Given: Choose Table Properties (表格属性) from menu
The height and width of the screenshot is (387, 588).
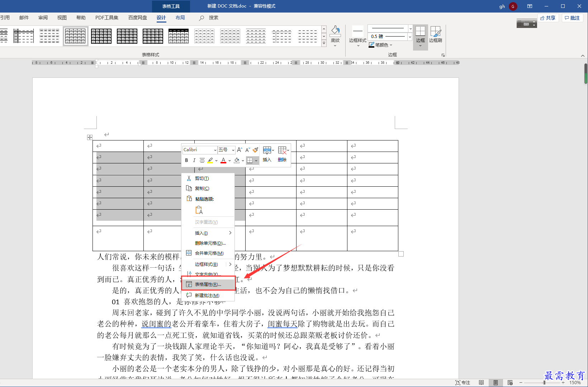Looking at the screenshot, I should point(208,285).
